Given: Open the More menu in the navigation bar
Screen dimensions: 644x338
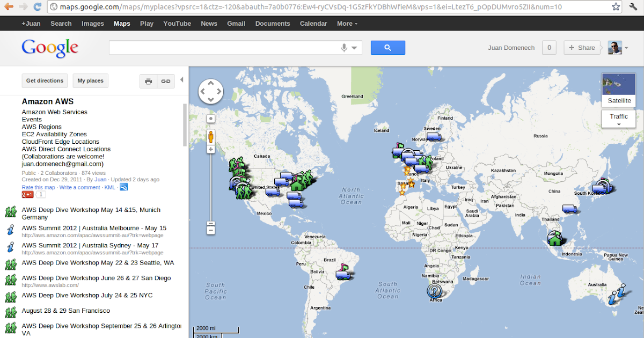Looking at the screenshot, I should [x=347, y=23].
